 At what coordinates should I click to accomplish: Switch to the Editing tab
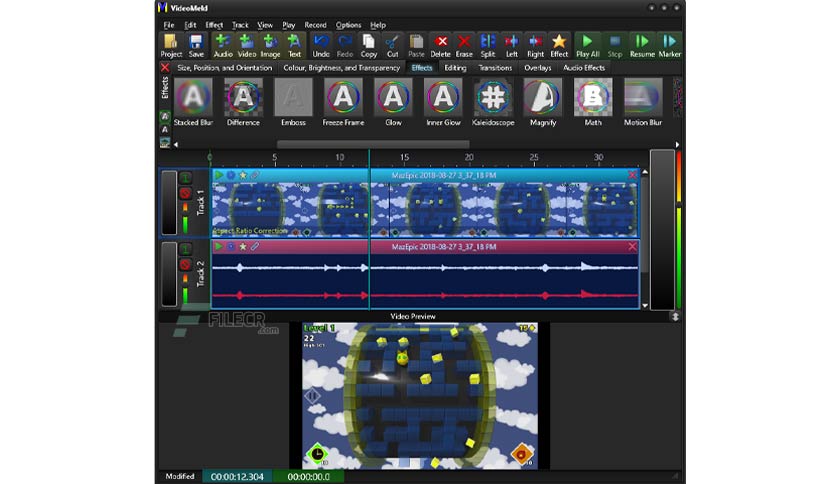coord(455,68)
